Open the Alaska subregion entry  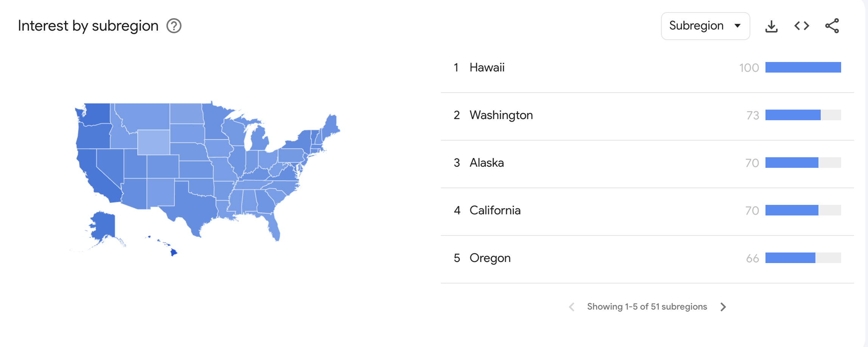tap(486, 163)
